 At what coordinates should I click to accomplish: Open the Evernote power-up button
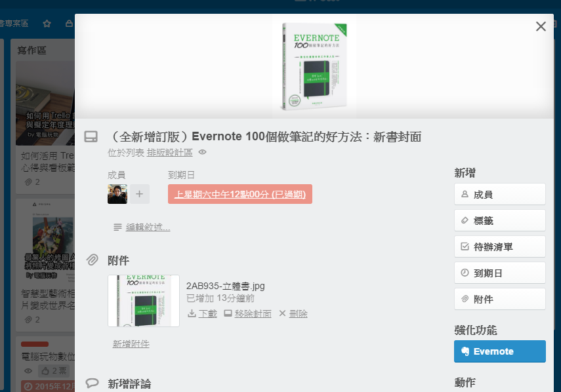click(x=500, y=351)
